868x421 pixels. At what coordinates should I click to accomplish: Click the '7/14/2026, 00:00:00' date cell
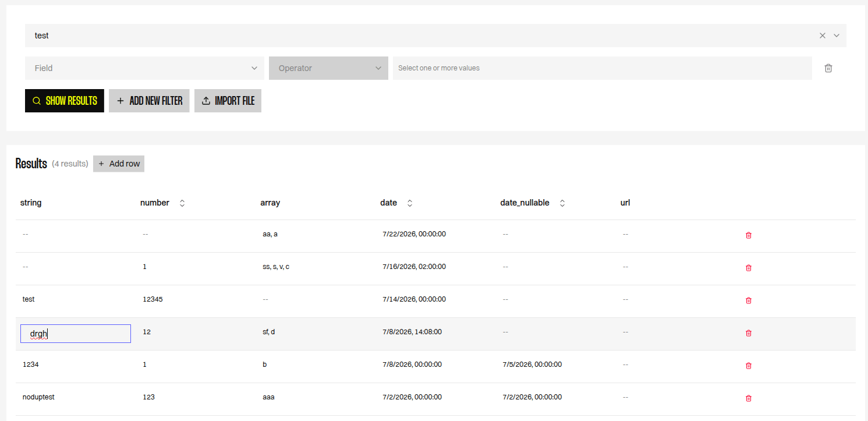[x=414, y=299]
